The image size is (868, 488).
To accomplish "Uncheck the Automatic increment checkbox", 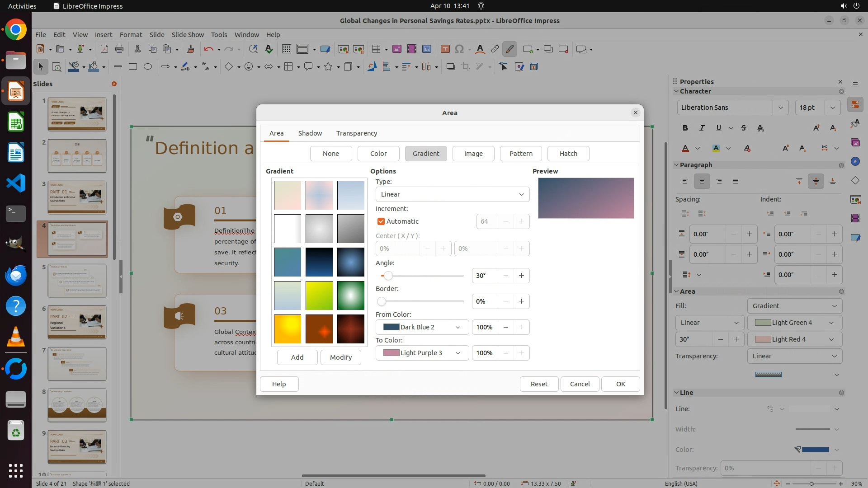I will 381,221.
